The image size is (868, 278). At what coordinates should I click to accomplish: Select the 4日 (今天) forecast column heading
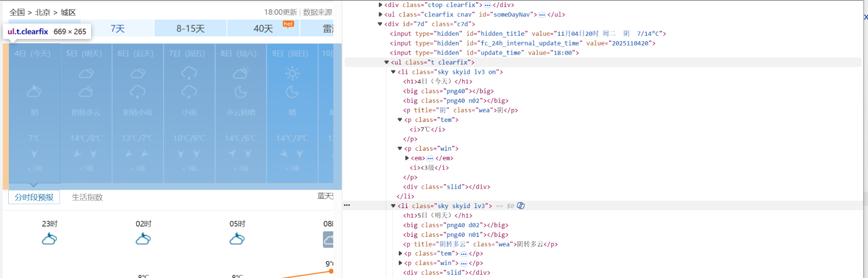point(33,54)
